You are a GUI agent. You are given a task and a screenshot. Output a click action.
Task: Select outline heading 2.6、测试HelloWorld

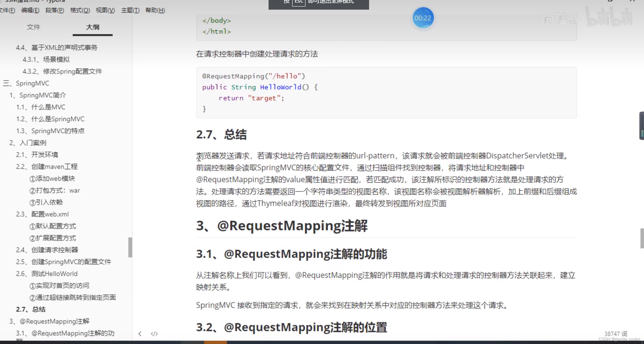click(46, 273)
